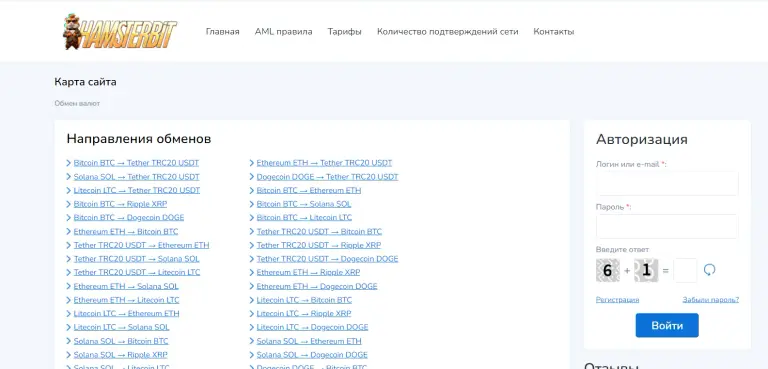Click the chevron beside Ethereum ETH → Tether TRC20 USDT
This screenshot has height=369, width=768.
[252, 163]
